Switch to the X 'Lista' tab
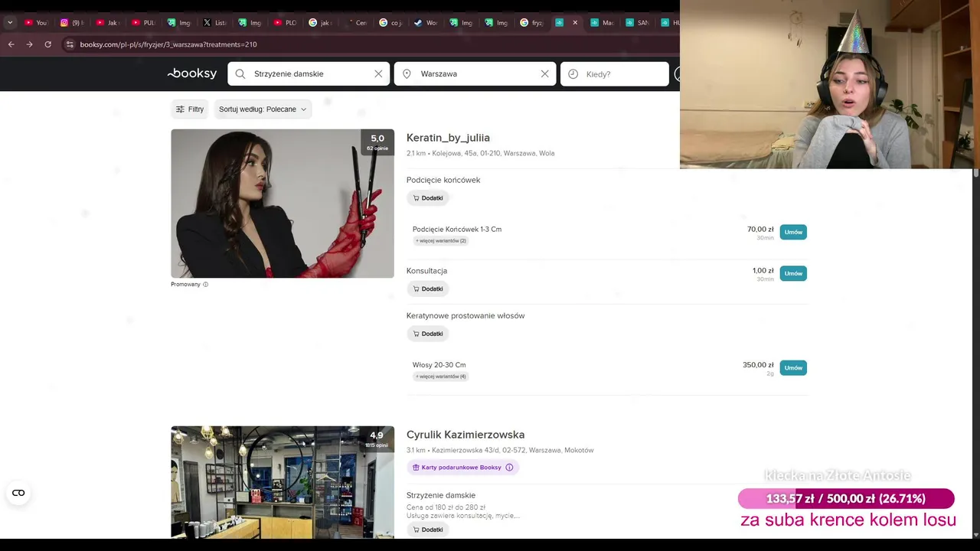The image size is (980, 551). (214, 23)
